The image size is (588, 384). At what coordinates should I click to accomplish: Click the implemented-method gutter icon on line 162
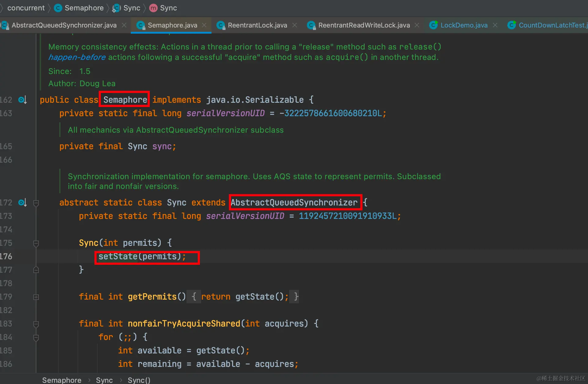coord(23,100)
